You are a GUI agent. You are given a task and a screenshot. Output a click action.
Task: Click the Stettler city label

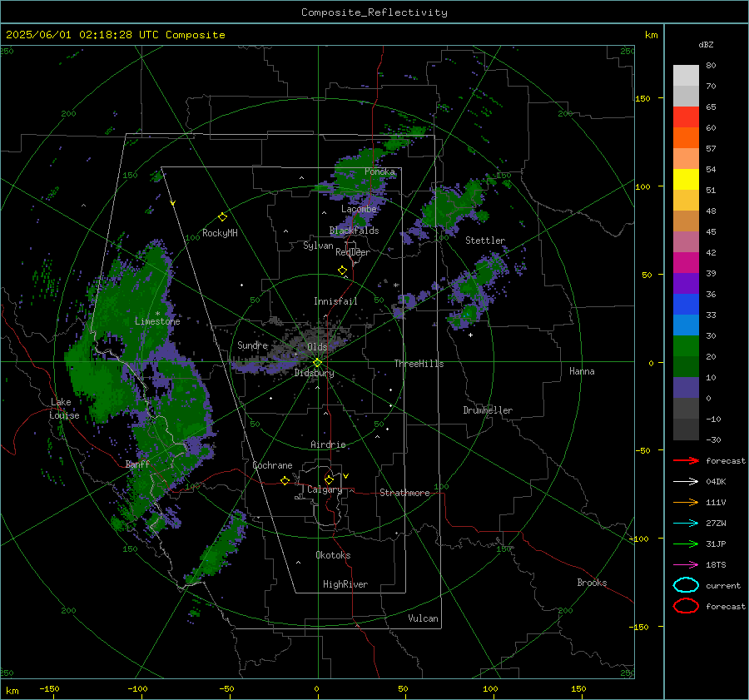pos(485,241)
